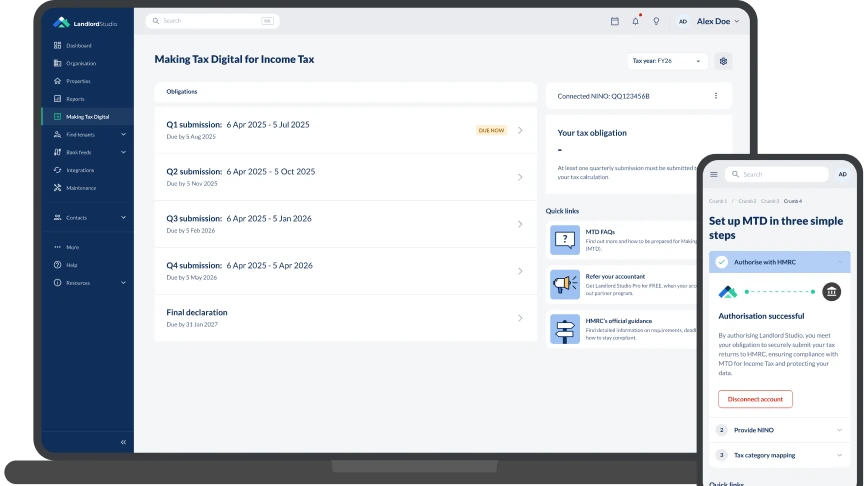Open Reports from the sidebar

coord(87,99)
